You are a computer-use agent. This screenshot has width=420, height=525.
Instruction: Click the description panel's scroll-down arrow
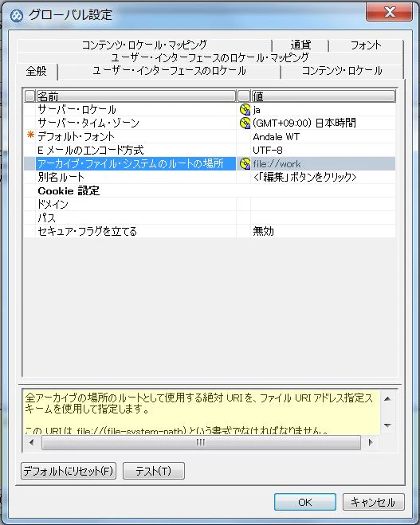388,425
